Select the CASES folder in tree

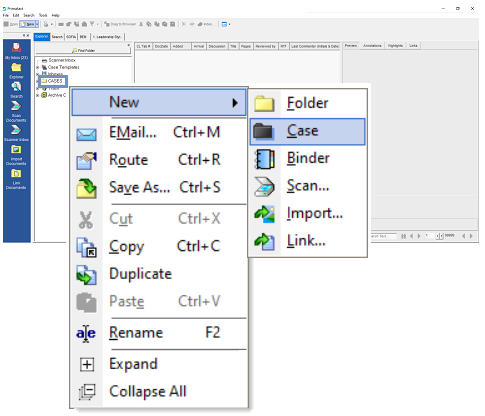(53, 81)
